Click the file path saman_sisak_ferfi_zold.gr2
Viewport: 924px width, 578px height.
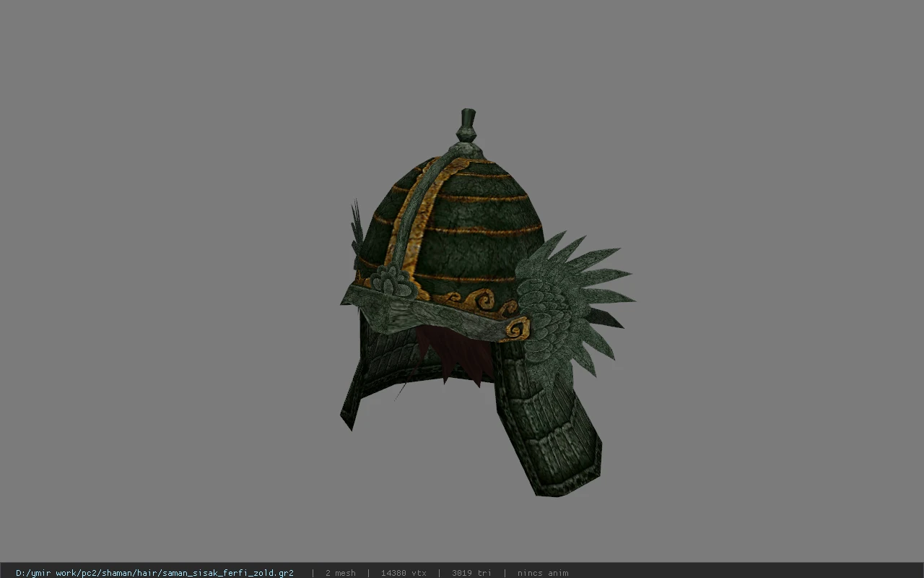click(x=154, y=573)
